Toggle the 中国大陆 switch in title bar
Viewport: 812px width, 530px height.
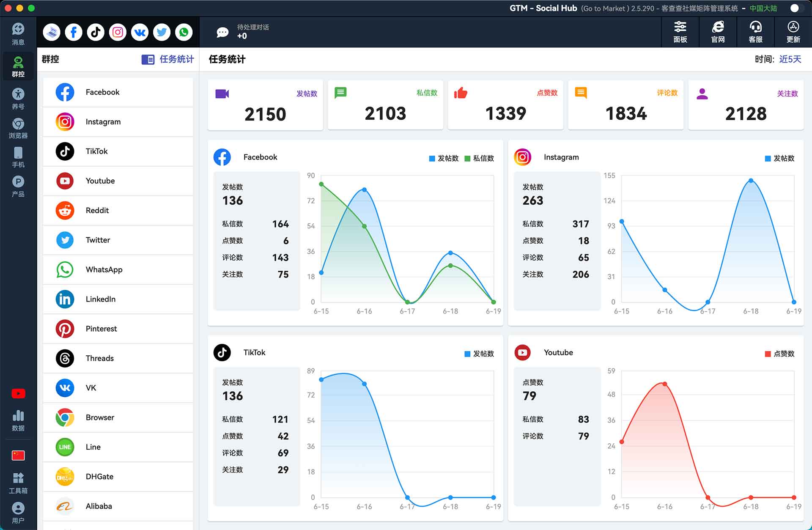[798, 8]
